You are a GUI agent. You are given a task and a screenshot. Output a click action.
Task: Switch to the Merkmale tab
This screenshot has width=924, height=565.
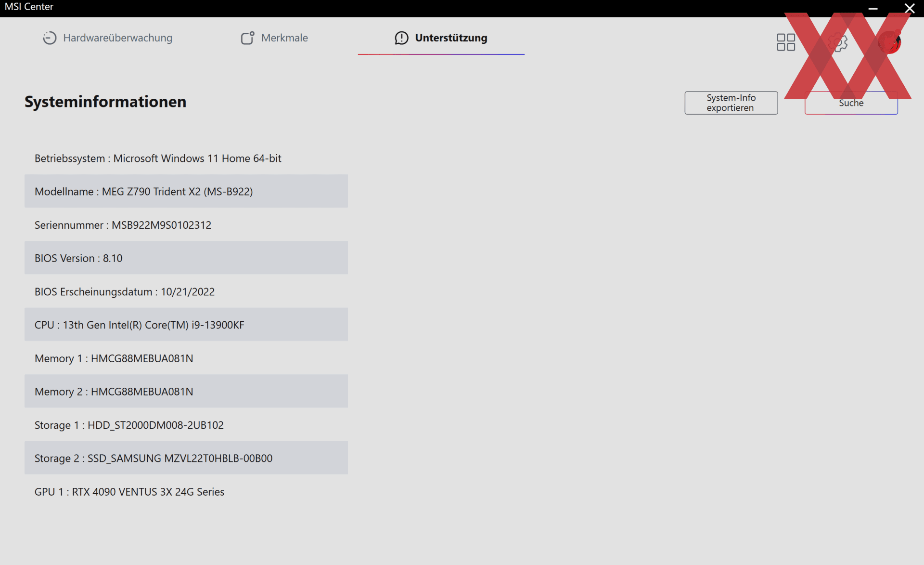click(x=274, y=38)
